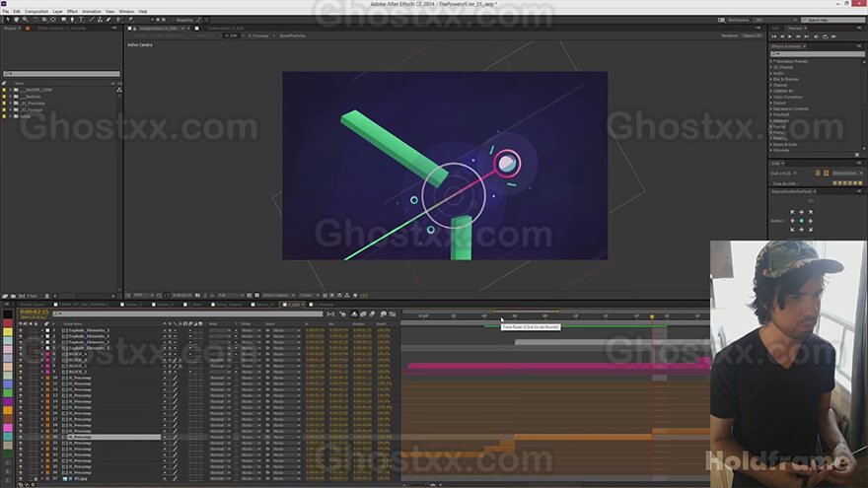Switch to the H_Precomp timeline tab
Screen dimensions: 868x488
[322, 305]
